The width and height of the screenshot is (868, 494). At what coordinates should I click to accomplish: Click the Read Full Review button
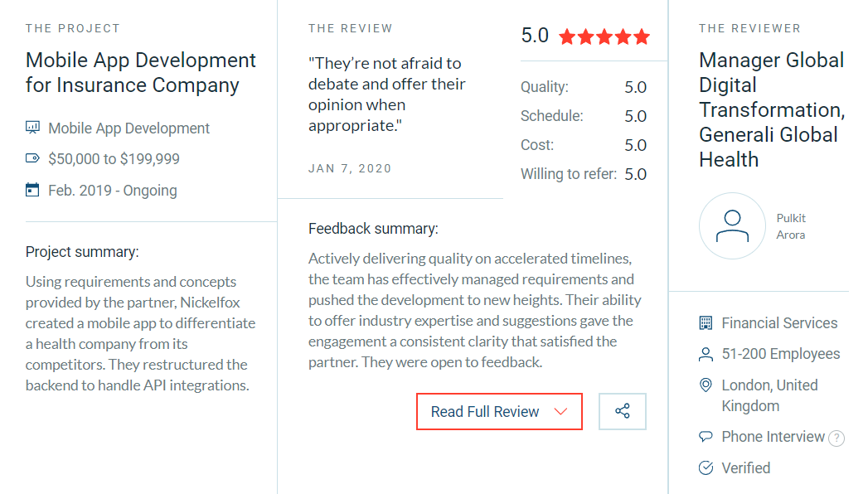486,411
